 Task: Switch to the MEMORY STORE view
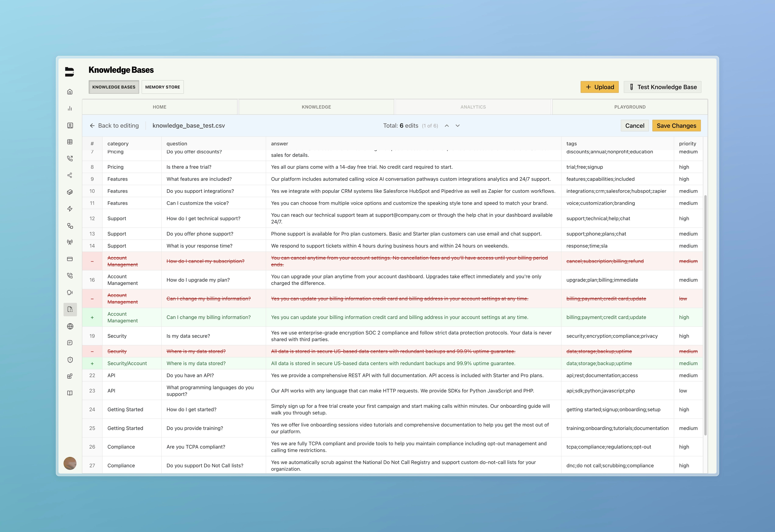[162, 87]
